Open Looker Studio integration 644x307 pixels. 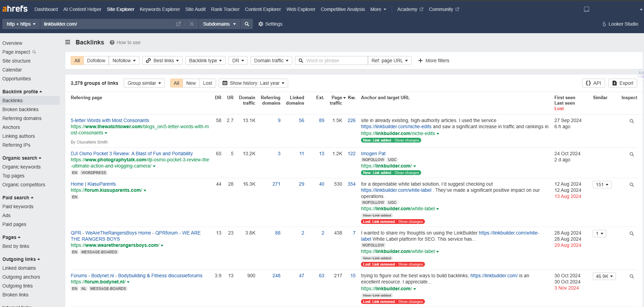click(620, 24)
